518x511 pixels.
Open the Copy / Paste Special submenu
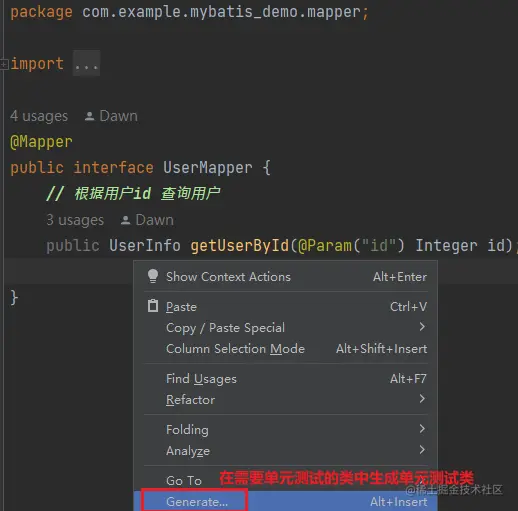click(286, 328)
